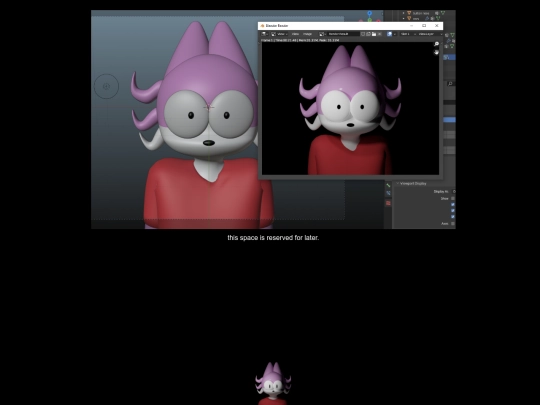The height and width of the screenshot is (405, 540).
Task: Click the render status text showing Frame and Time
Action: pyautogui.click(x=300, y=40)
